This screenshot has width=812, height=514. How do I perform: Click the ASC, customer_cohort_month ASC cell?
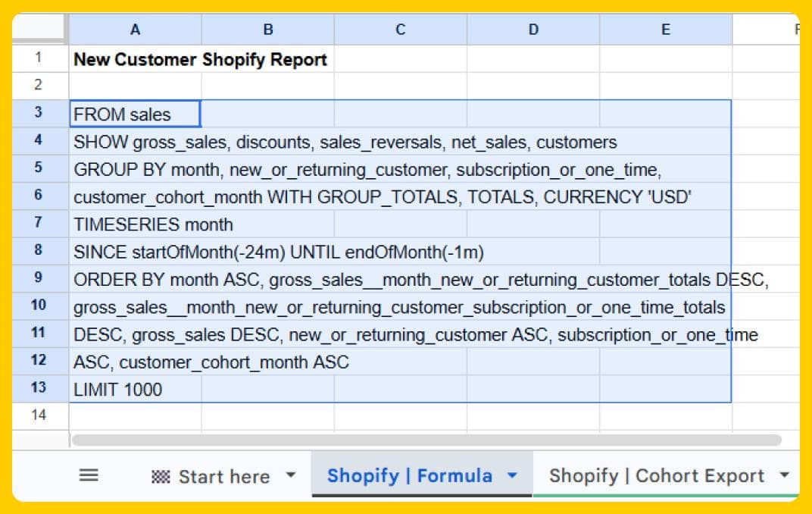[135, 361]
